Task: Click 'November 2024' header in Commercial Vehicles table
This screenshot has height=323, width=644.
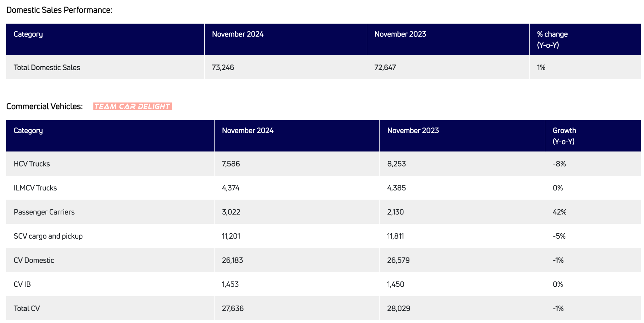Action: pyautogui.click(x=248, y=130)
